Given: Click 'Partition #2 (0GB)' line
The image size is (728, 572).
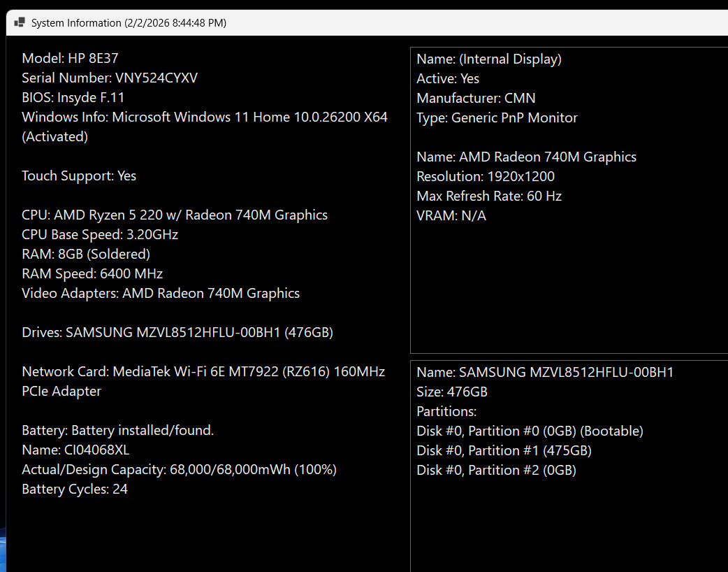Looking at the screenshot, I should tap(496, 470).
